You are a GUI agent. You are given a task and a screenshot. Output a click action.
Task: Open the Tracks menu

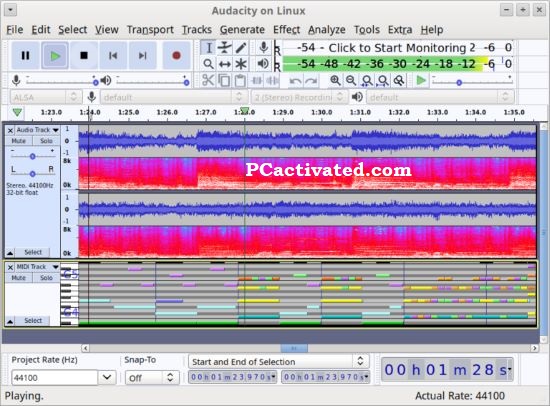(x=196, y=30)
